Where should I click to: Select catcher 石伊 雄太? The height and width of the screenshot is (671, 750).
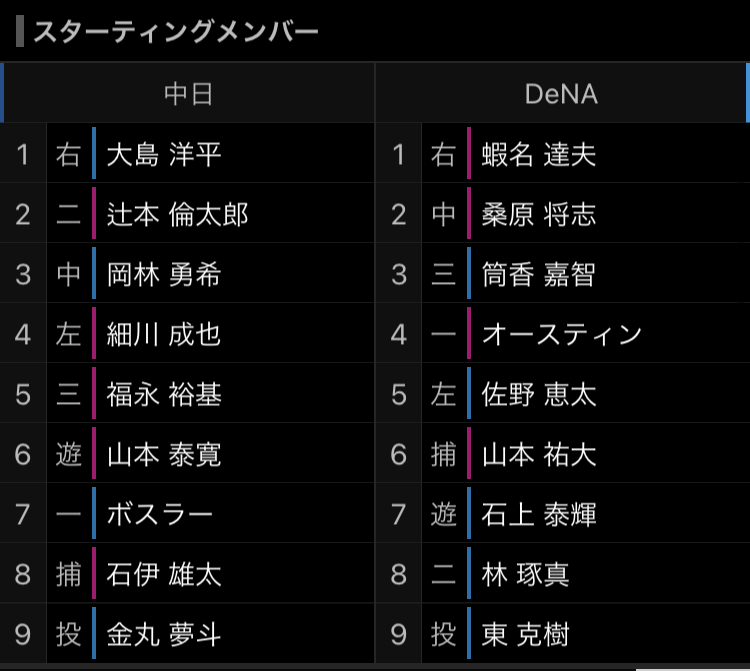pyautogui.click(x=164, y=574)
